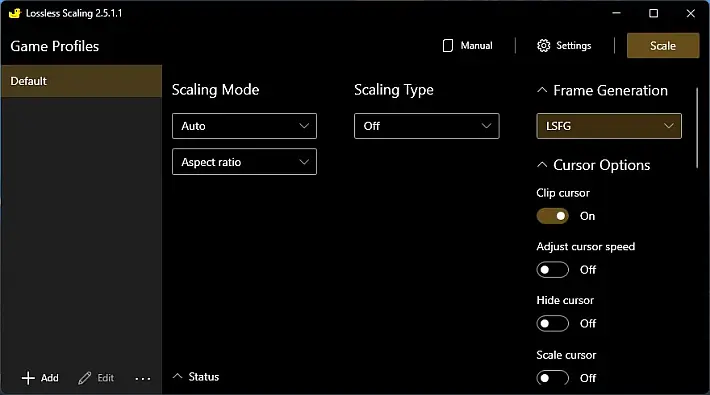Click the right panel vertical scrollbar
The image size is (710, 395).
pyautogui.click(x=697, y=128)
